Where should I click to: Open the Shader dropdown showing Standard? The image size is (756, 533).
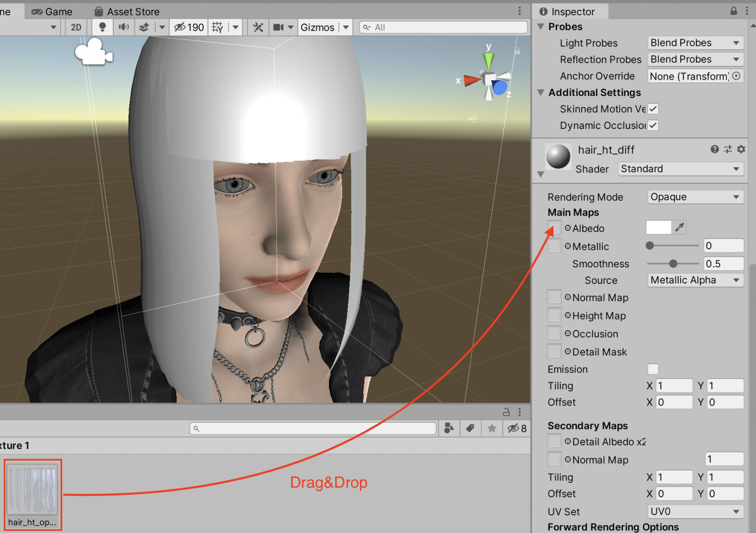point(681,169)
